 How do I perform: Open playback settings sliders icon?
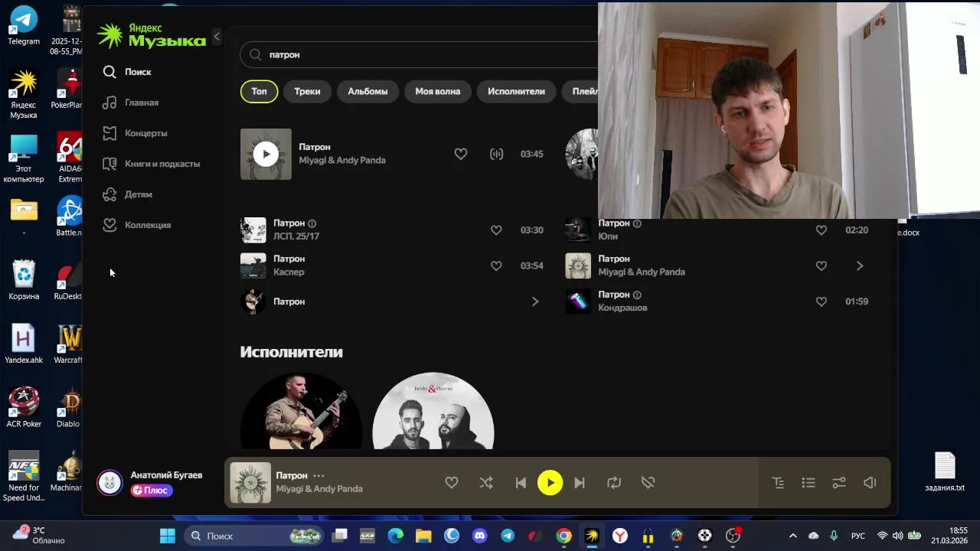pos(839,483)
